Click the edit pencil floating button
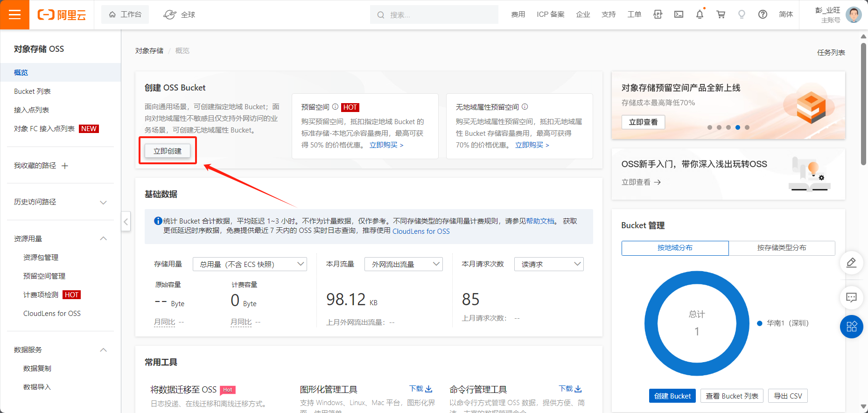This screenshot has width=868, height=413. point(851,263)
